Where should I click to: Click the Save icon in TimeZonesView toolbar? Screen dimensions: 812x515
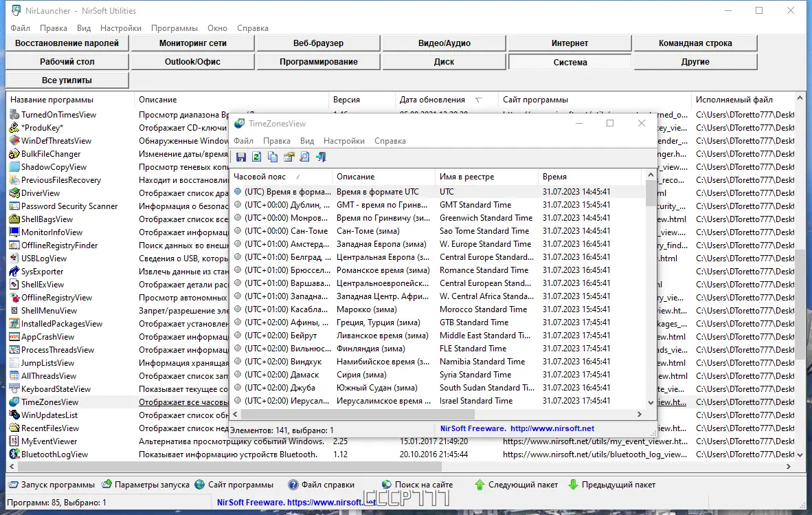[241, 157]
